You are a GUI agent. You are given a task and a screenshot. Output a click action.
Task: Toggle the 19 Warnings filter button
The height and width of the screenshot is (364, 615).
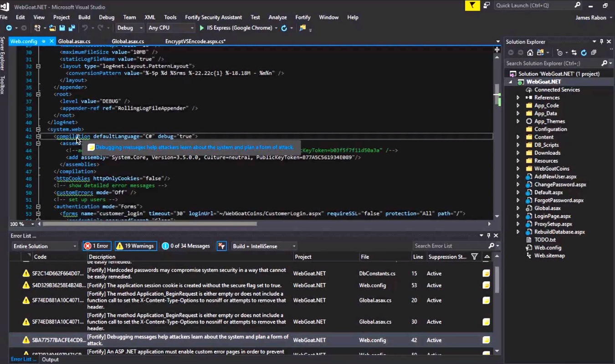(x=136, y=246)
